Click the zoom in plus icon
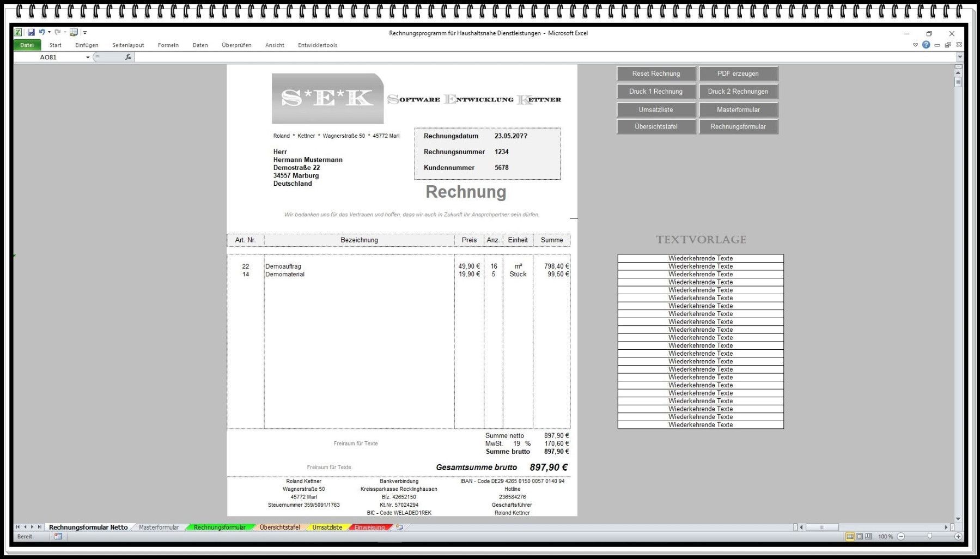 click(x=958, y=537)
